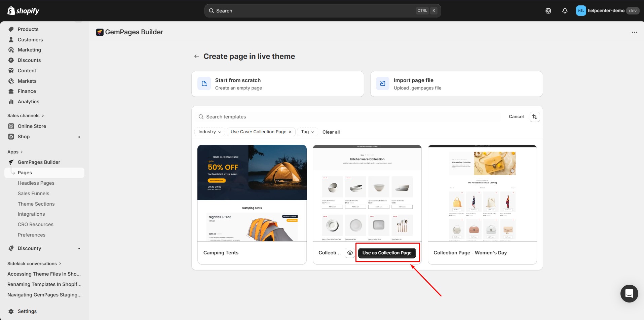644x320 pixels.
Task: Expand the Sales channels section
Action: pos(26,115)
